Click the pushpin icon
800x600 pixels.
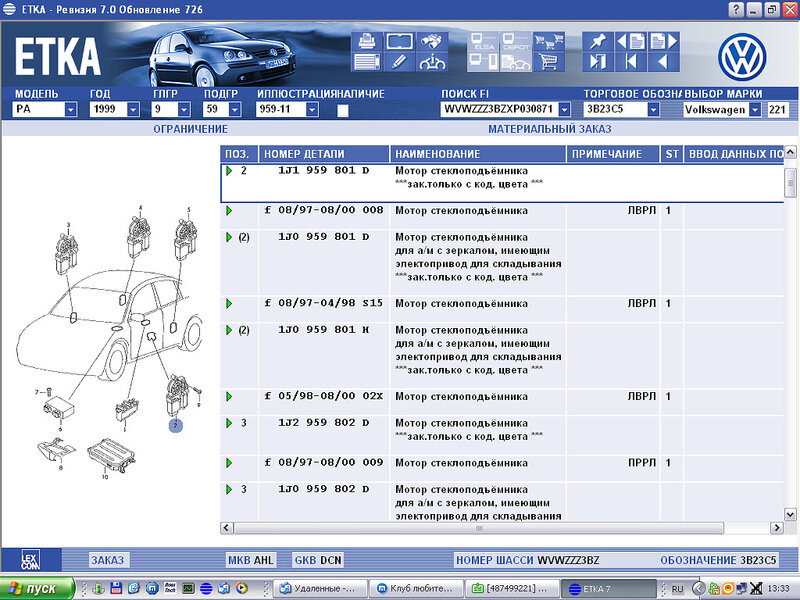pos(598,41)
